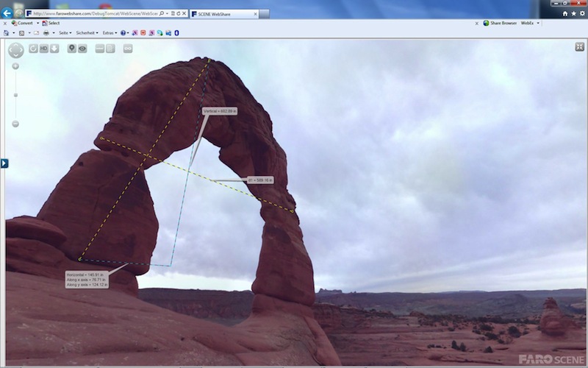
Task: Expand the left side panel arrow
Action: (4, 163)
